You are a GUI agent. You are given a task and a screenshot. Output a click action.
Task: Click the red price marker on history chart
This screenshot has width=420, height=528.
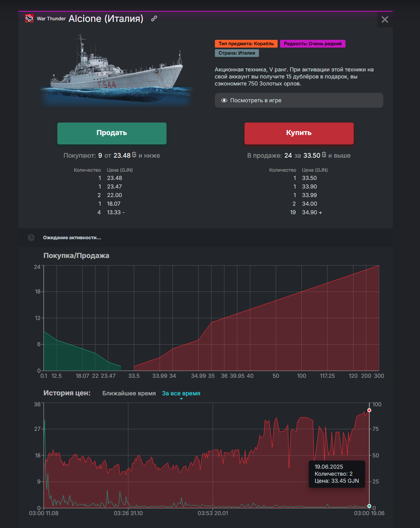tap(369, 410)
